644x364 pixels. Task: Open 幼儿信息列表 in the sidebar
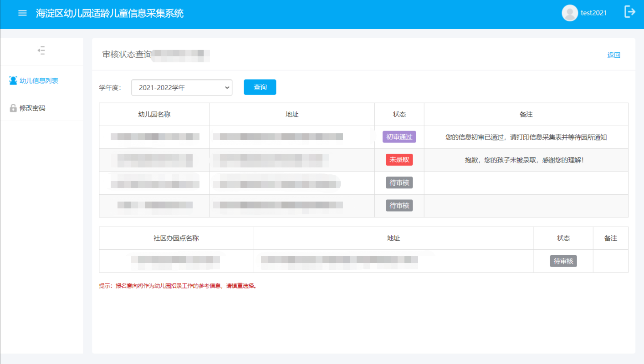click(39, 81)
